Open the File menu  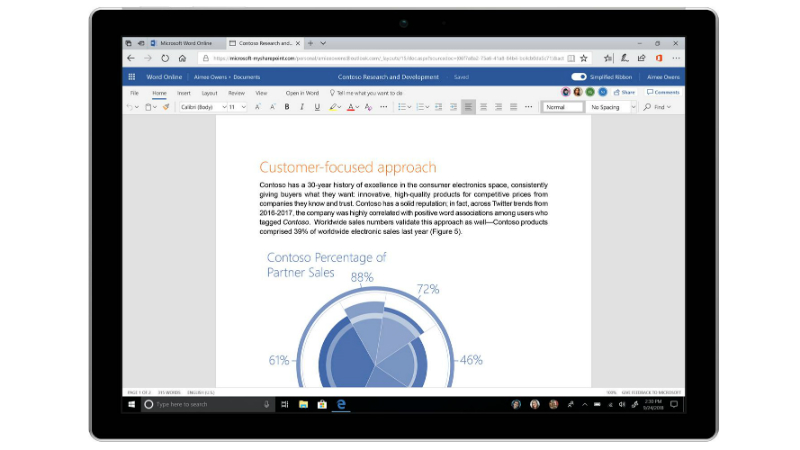click(x=134, y=93)
